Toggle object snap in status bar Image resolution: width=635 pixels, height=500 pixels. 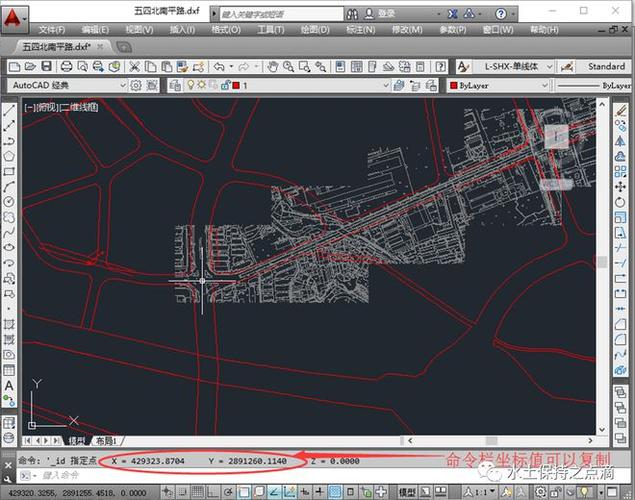click(x=244, y=492)
